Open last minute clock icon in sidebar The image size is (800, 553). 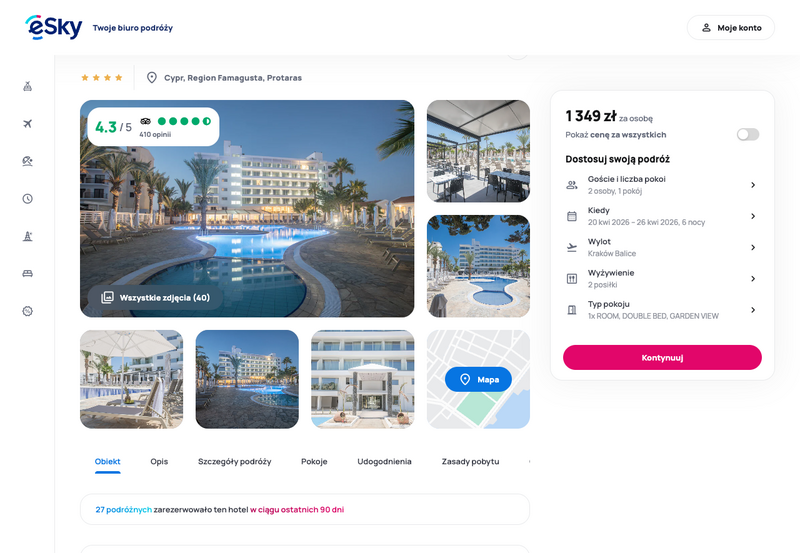pyautogui.click(x=28, y=198)
